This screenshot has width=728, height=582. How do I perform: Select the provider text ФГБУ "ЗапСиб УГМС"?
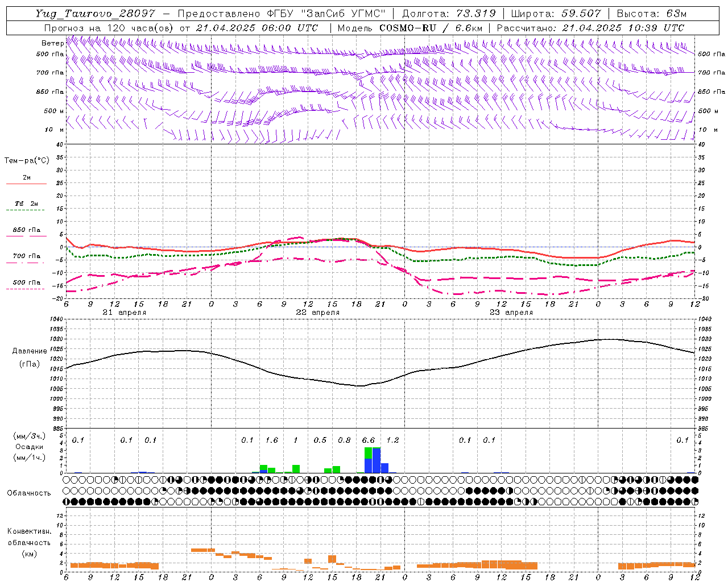pos(326,14)
